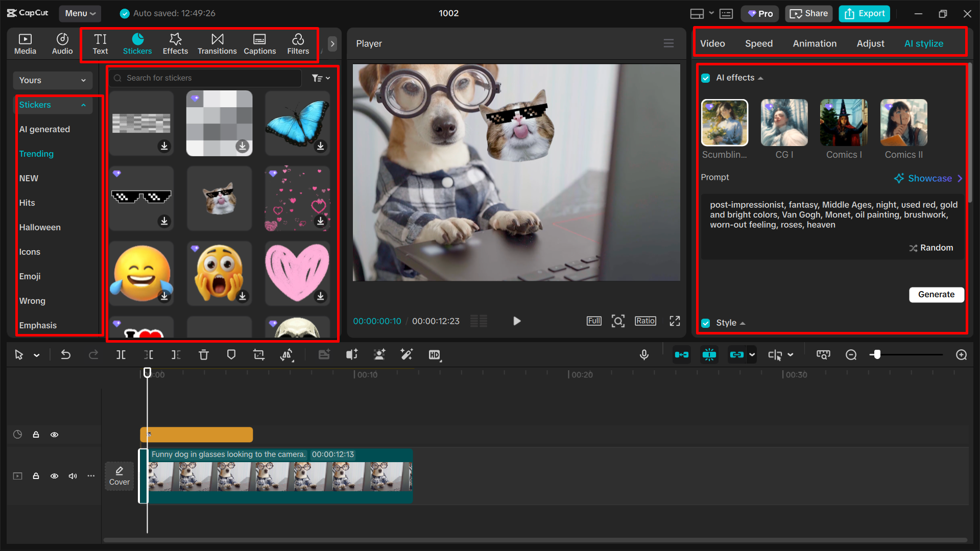The width and height of the screenshot is (980, 551).
Task: Uncheck the AI effects checkbox
Action: (706, 78)
